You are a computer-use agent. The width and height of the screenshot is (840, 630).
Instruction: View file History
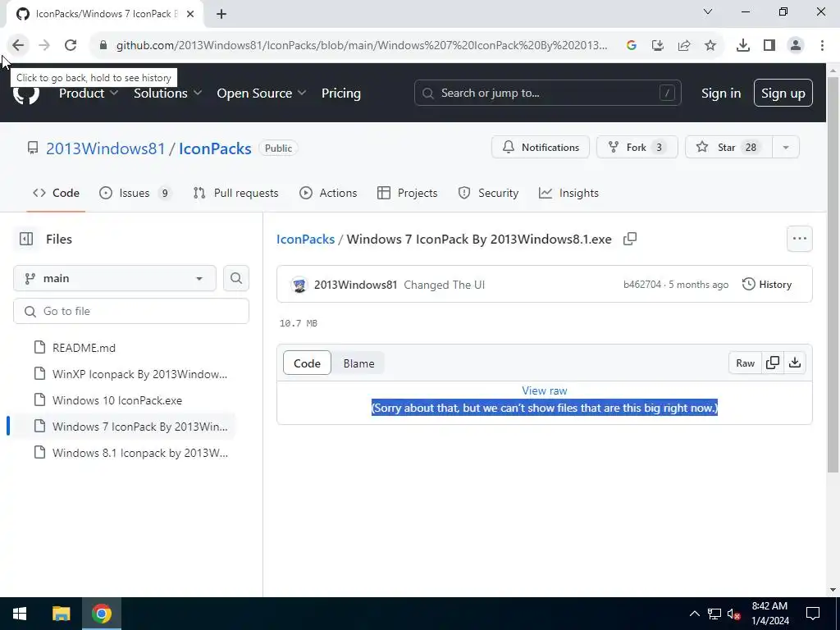coord(767,285)
